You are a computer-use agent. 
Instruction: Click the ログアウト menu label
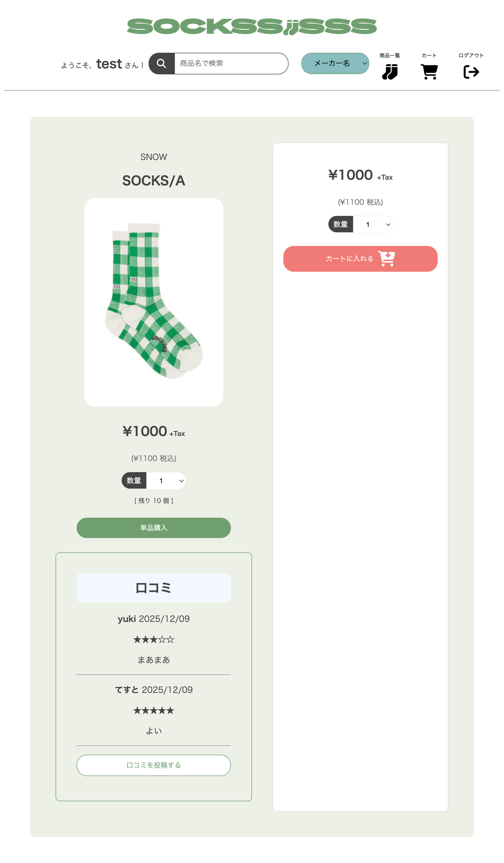pyautogui.click(x=471, y=56)
